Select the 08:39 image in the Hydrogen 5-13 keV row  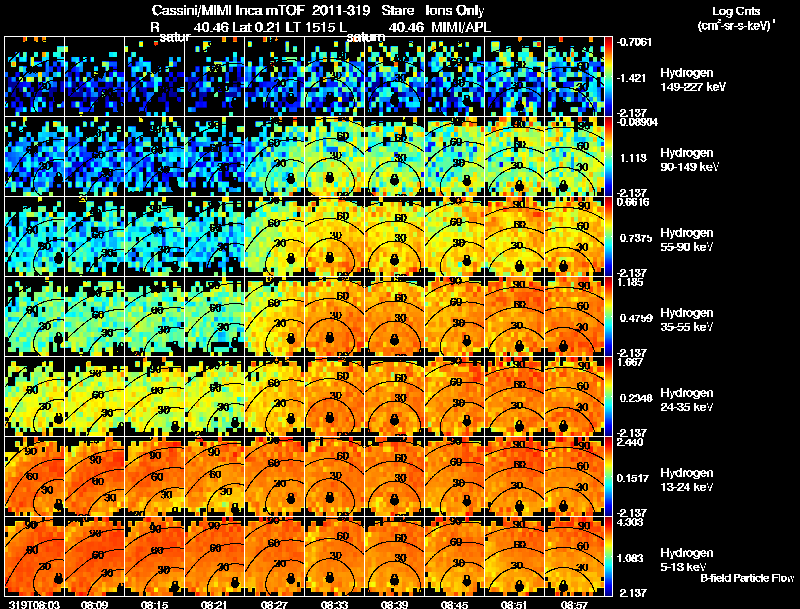click(x=394, y=556)
